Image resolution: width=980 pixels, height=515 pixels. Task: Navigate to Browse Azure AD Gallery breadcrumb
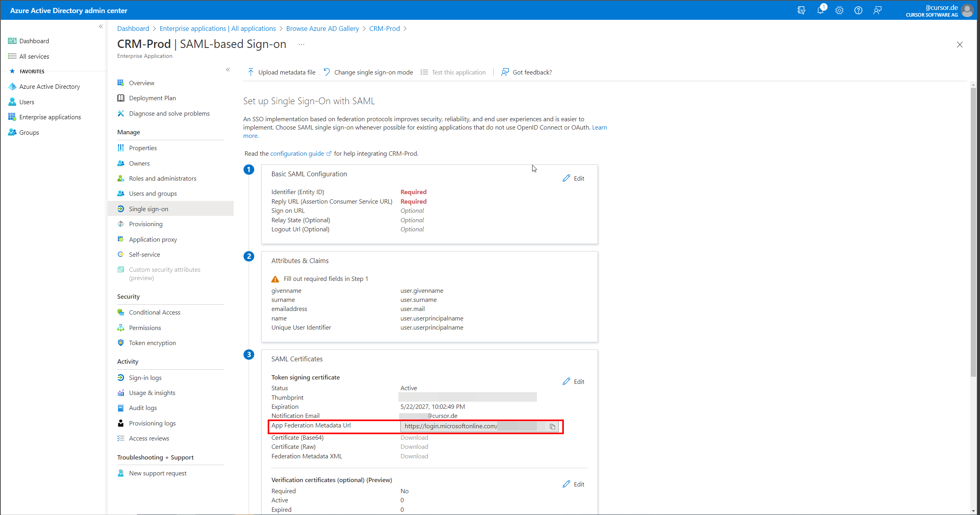coord(322,28)
